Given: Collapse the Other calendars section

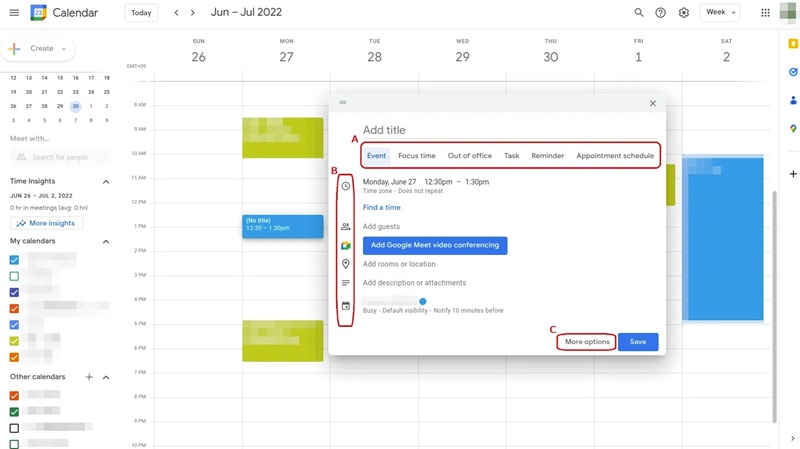Looking at the screenshot, I should tap(106, 378).
